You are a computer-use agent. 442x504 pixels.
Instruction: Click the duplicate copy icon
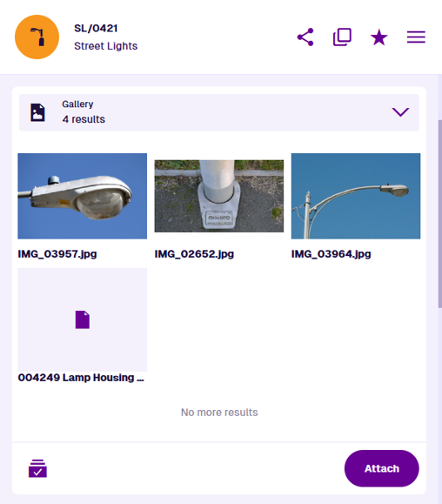point(342,37)
